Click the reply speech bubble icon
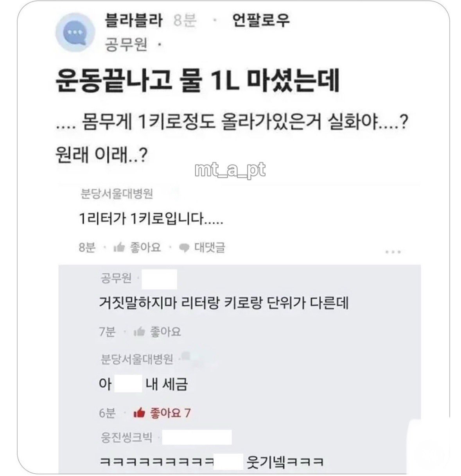The height and width of the screenshot is (476, 461). [x=184, y=248]
